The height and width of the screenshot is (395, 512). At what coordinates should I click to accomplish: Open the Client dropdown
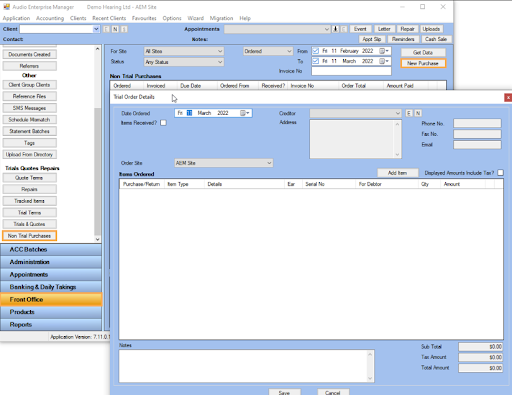(x=96, y=29)
